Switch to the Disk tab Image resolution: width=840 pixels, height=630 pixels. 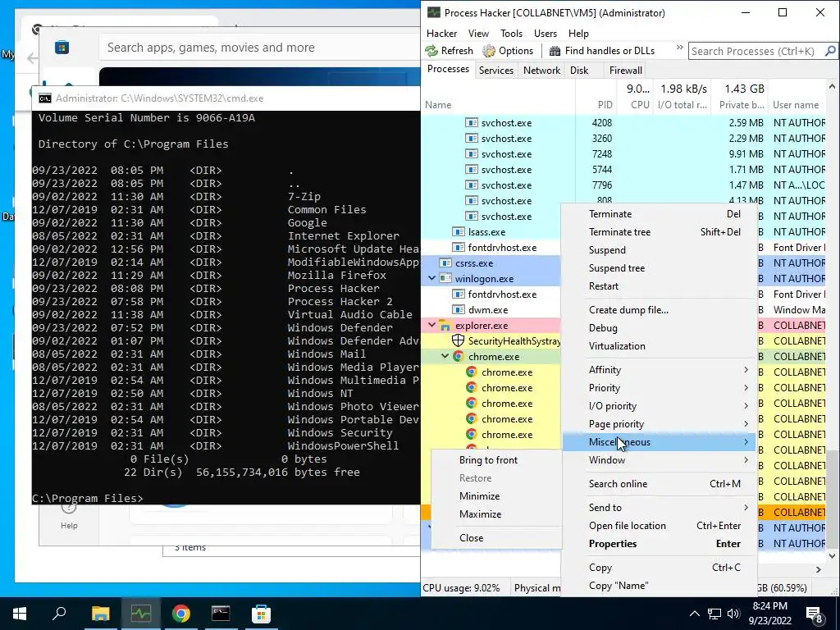point(579,71)
